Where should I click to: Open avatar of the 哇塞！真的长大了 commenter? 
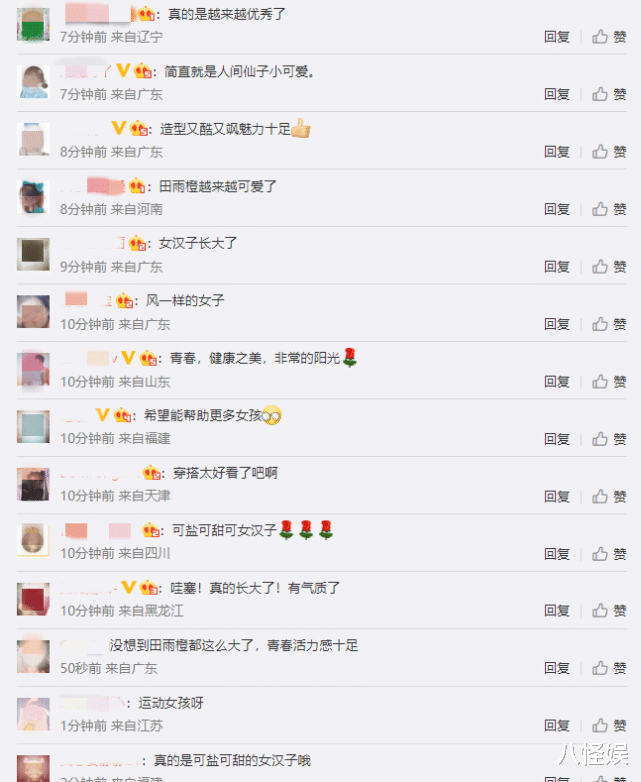[x=33, y=599]
